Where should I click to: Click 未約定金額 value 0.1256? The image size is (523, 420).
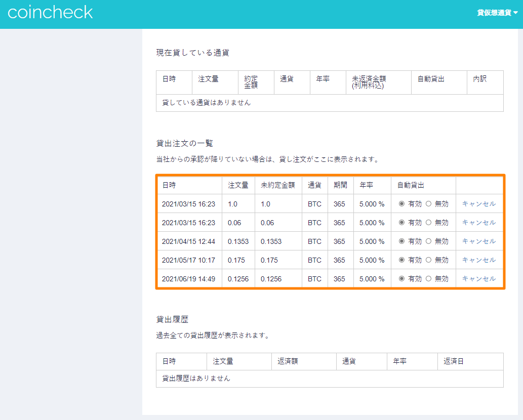[x=271, y=279]
